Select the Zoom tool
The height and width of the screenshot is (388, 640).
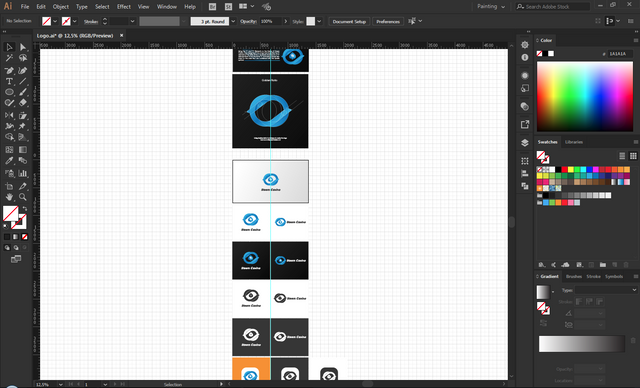[22, 197]
